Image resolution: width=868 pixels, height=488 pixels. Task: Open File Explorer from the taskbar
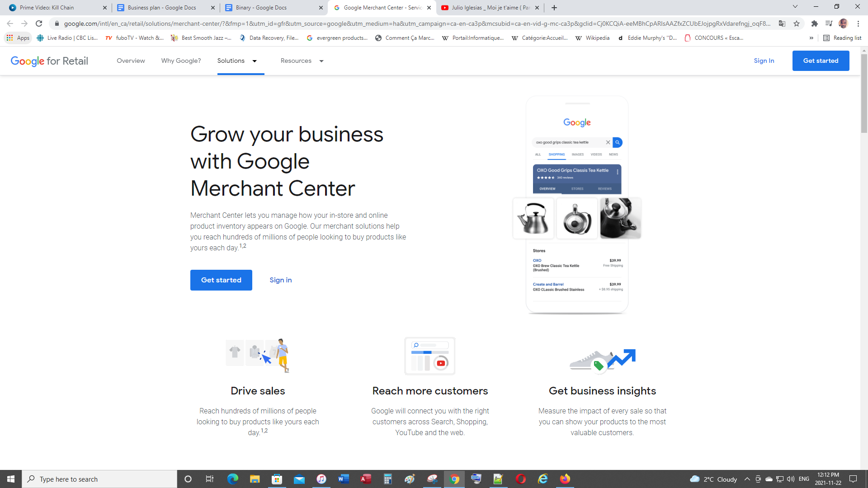pos(255,479)
